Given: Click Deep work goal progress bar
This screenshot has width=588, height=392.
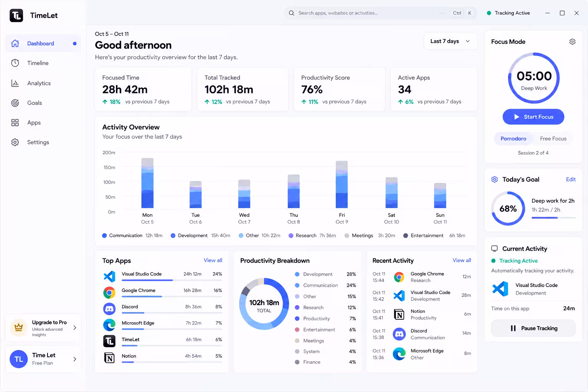Looking at the screenshot, I should pyautogui.click(x=554, y=218).
